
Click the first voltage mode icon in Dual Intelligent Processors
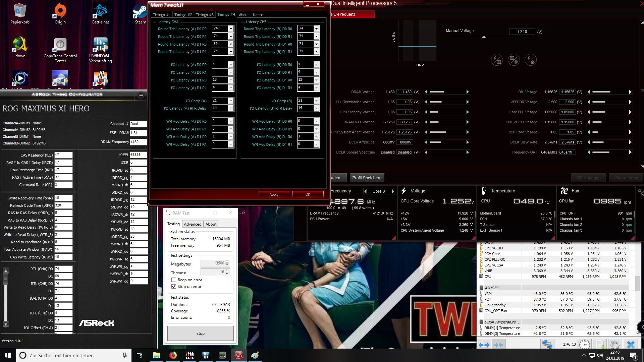pos(497,60)
